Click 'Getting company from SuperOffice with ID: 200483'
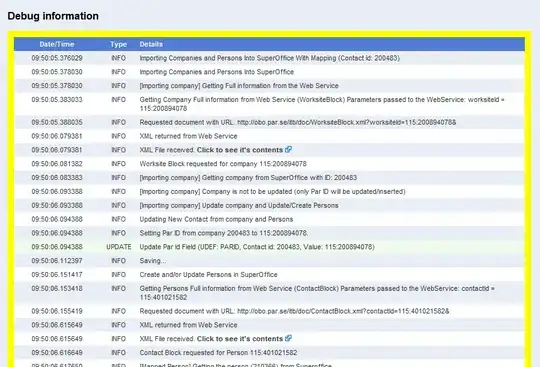 click(248, 178)
